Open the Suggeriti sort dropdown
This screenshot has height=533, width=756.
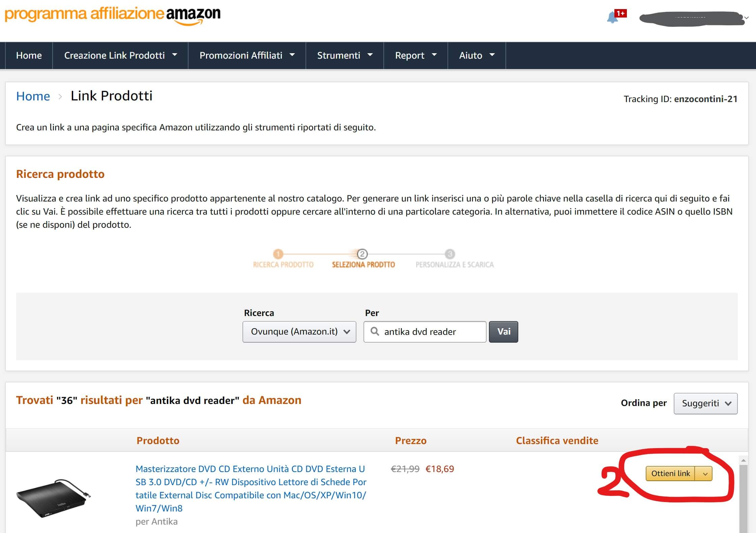(x=705, y=403)
